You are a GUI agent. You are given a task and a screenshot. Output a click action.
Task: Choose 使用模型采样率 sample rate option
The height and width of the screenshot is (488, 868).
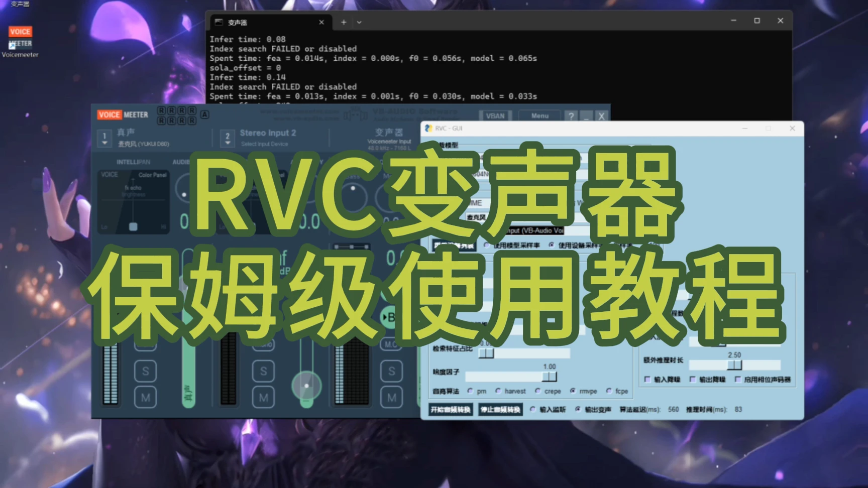(487, 246)
